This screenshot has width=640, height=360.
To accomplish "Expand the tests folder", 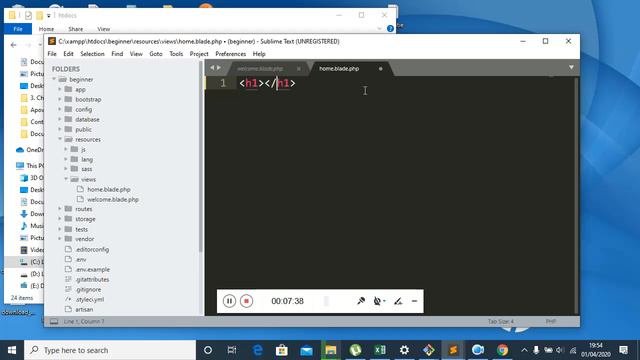I will [60, 229].
